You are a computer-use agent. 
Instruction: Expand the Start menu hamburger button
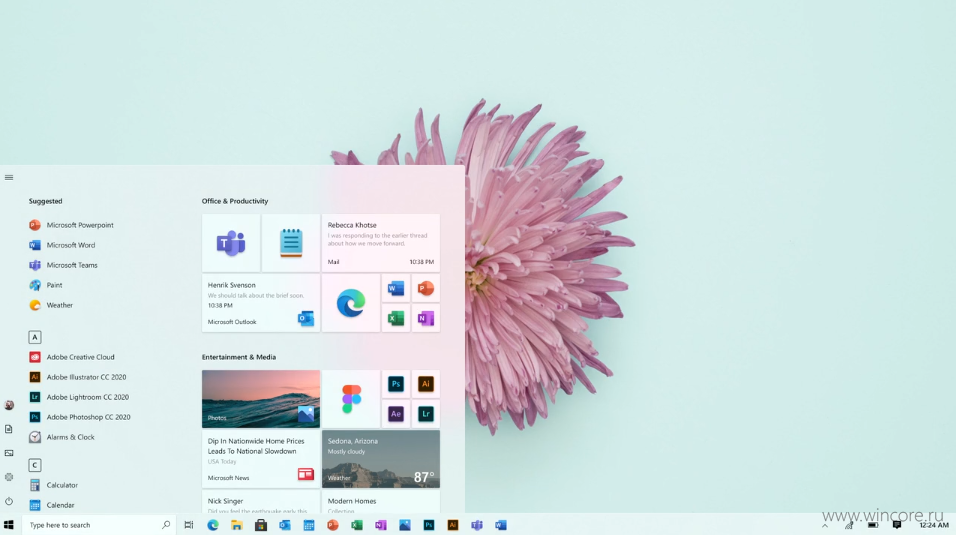point(9,178)
